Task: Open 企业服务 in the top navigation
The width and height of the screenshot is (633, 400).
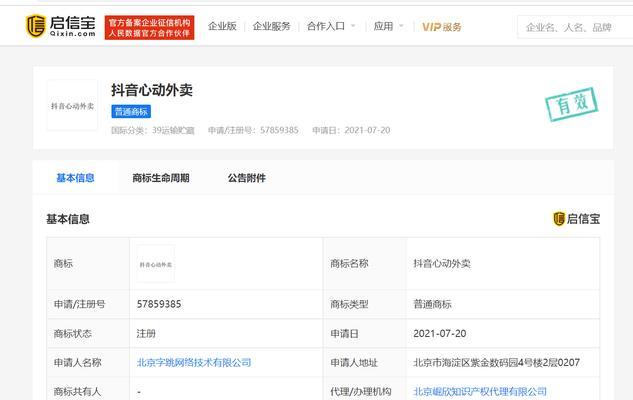Action: pos(272,26)
